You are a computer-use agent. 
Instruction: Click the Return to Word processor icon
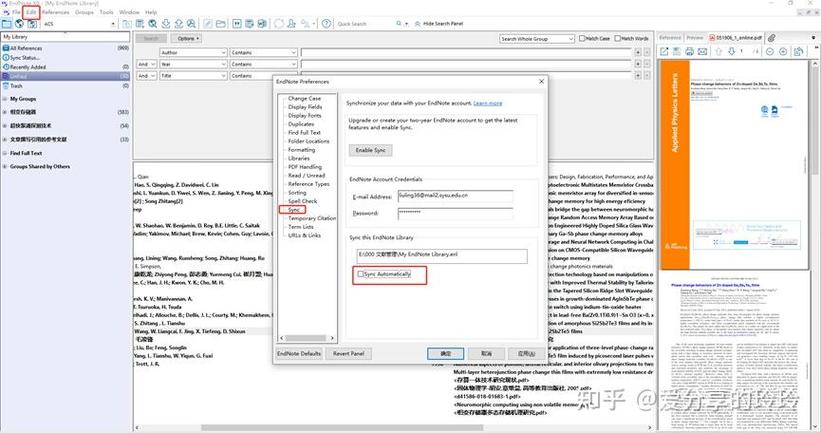pos(262,24)
